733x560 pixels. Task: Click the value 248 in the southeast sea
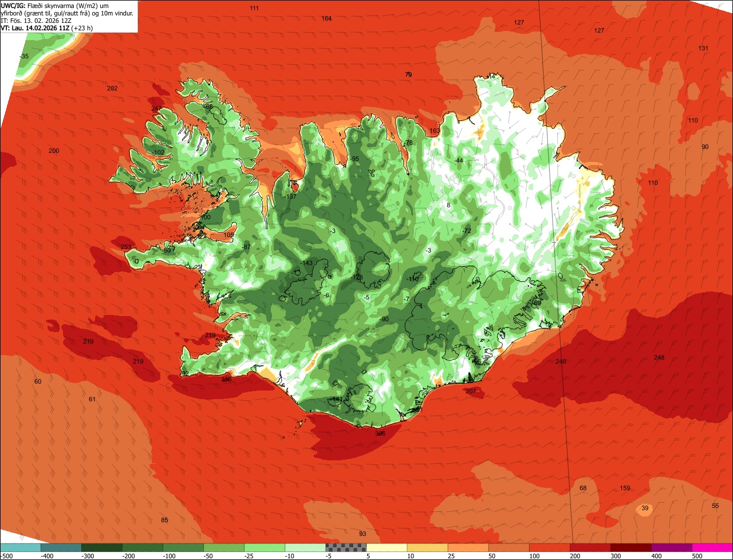pos(659,357)
